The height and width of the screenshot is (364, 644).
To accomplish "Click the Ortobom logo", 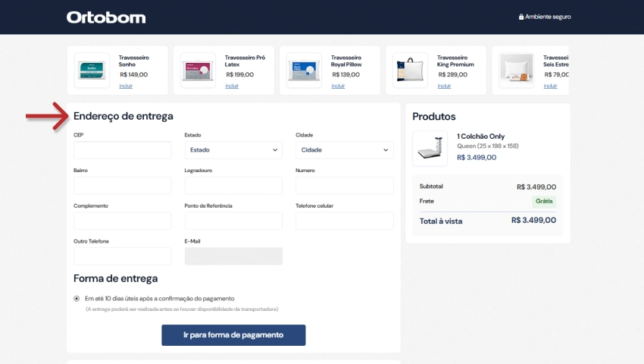I will 105,17.
